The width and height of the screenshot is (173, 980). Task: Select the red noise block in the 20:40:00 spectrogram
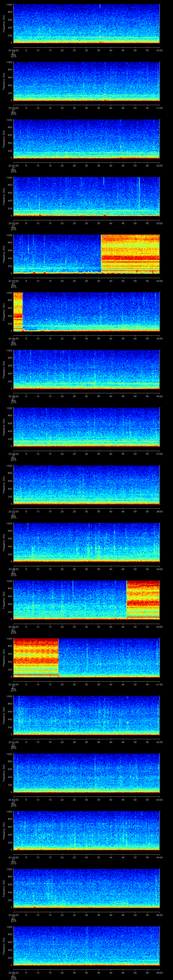[36, 657]
